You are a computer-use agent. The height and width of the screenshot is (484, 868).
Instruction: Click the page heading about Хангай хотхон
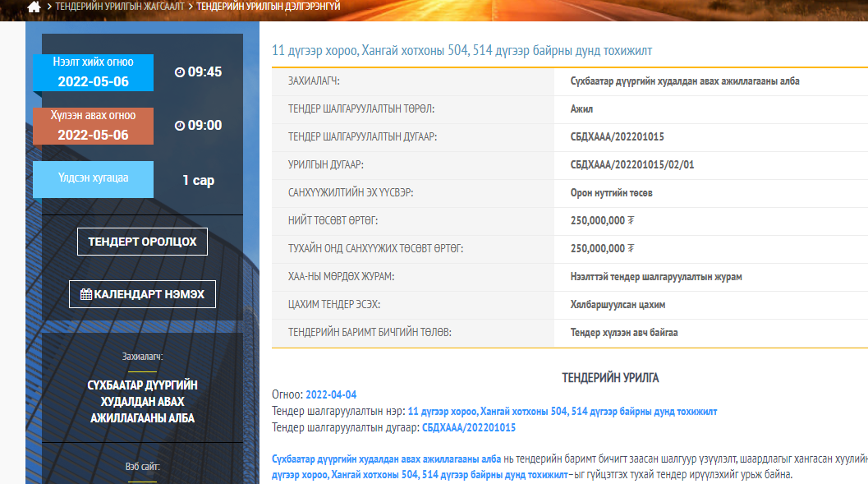462,51
